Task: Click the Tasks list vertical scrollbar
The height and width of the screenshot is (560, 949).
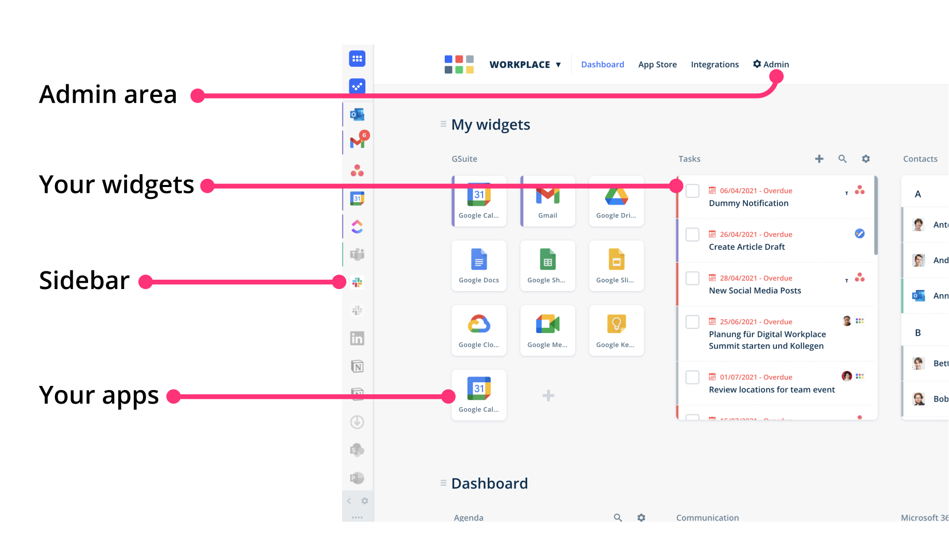Action: click(876, 216)
